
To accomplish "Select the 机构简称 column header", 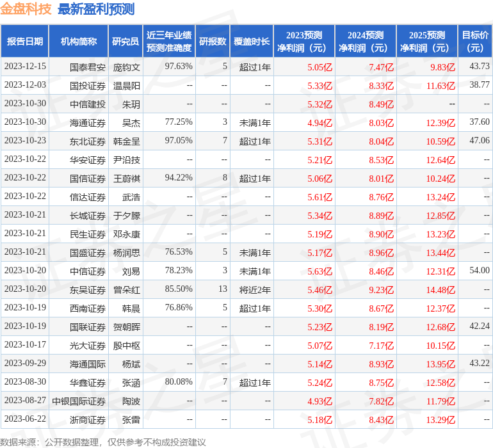I will 79,41.
